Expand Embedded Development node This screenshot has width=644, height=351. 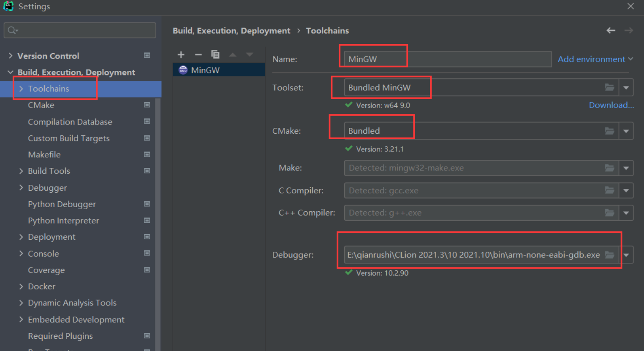21,319
